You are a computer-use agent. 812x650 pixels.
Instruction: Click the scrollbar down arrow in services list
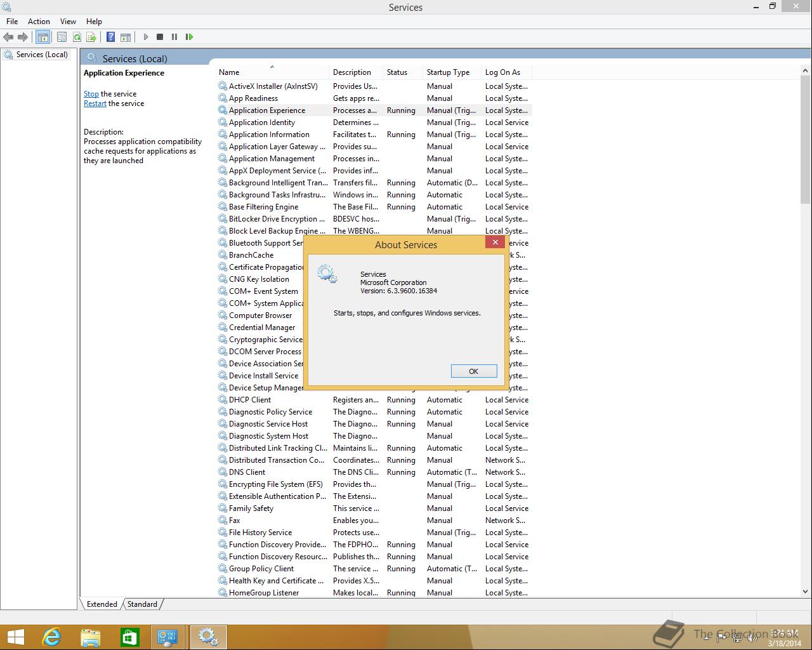(806, 591)
